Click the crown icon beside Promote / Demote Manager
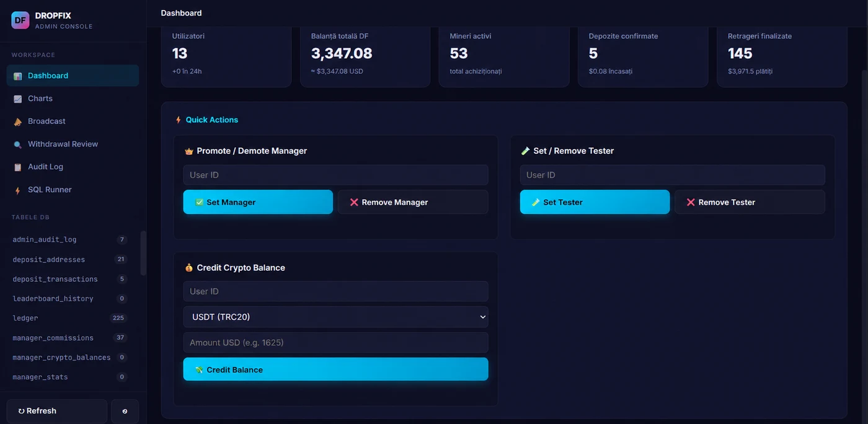 189,151
